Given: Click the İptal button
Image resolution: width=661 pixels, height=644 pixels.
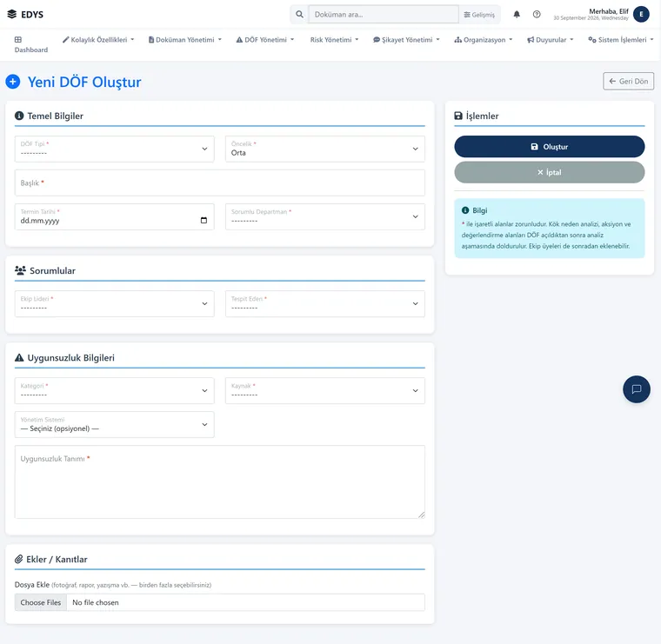Looking at the screenshot, I should pos(550,172).
